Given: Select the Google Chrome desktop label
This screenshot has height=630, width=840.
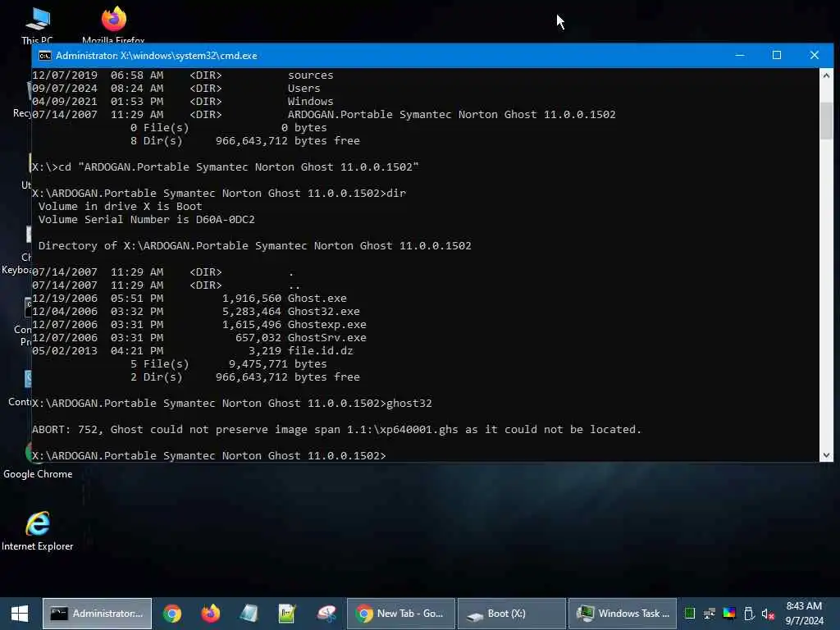Looking at the screenshot, I should [x=38, y=474].
